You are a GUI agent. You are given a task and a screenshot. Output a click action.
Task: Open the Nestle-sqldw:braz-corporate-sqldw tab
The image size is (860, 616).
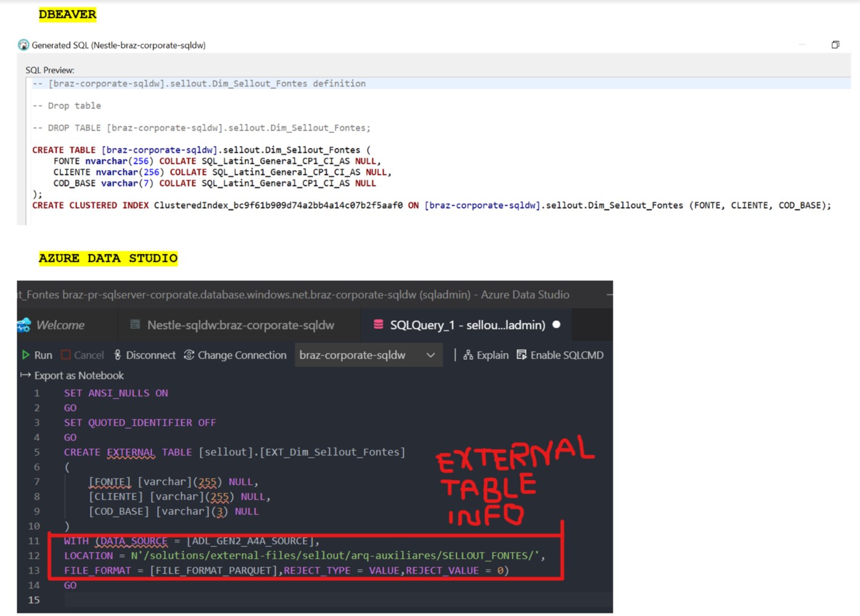[240, 325]
